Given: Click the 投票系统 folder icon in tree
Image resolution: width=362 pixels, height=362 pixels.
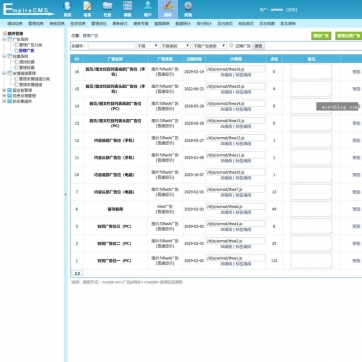Looking at the screenshot, I should tap(9, 56).
